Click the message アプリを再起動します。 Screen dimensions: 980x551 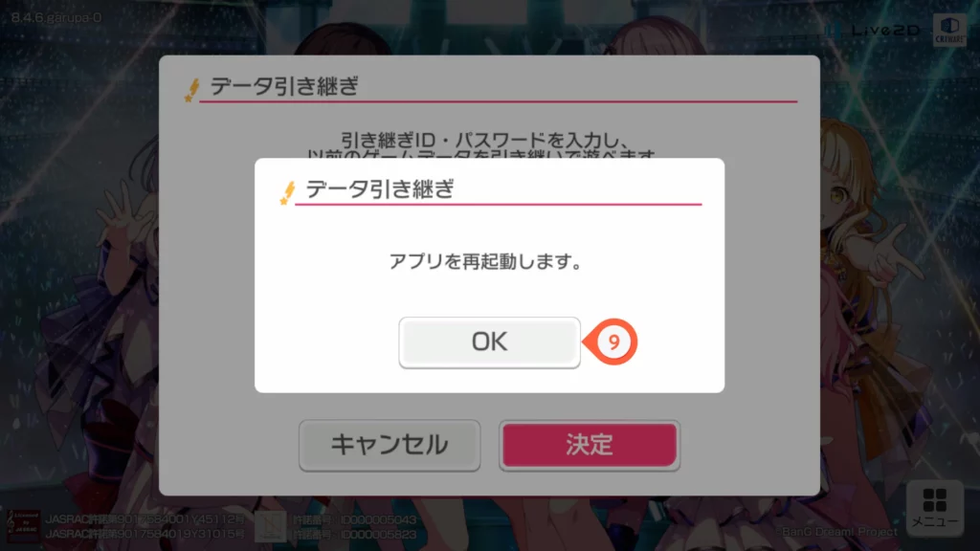point(485,261)
